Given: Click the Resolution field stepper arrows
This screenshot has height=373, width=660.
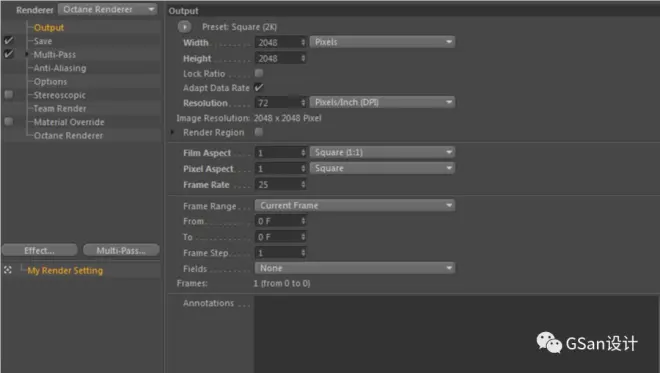Looking at the screenshot, I should pos(303,102).
